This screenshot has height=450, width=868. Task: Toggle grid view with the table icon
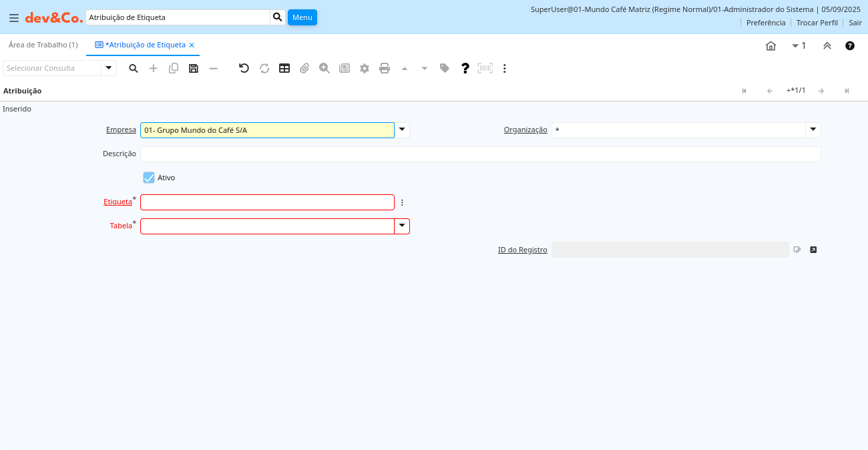coord(284,68)
